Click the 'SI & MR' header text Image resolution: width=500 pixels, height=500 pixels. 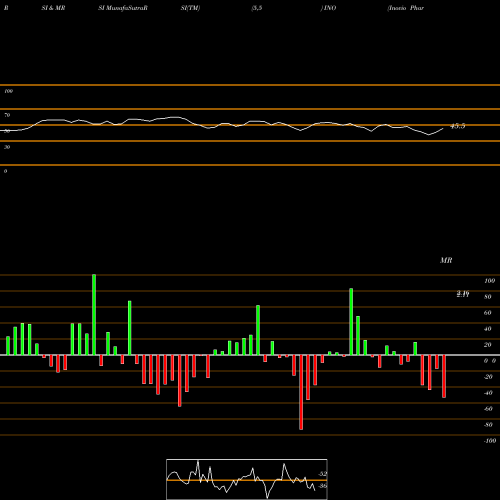(53, 8)
